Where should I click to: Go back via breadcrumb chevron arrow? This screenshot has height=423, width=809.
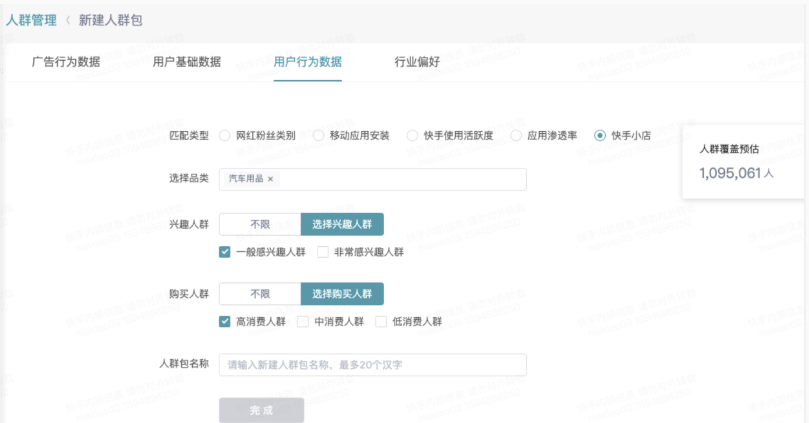click(68, 21)
